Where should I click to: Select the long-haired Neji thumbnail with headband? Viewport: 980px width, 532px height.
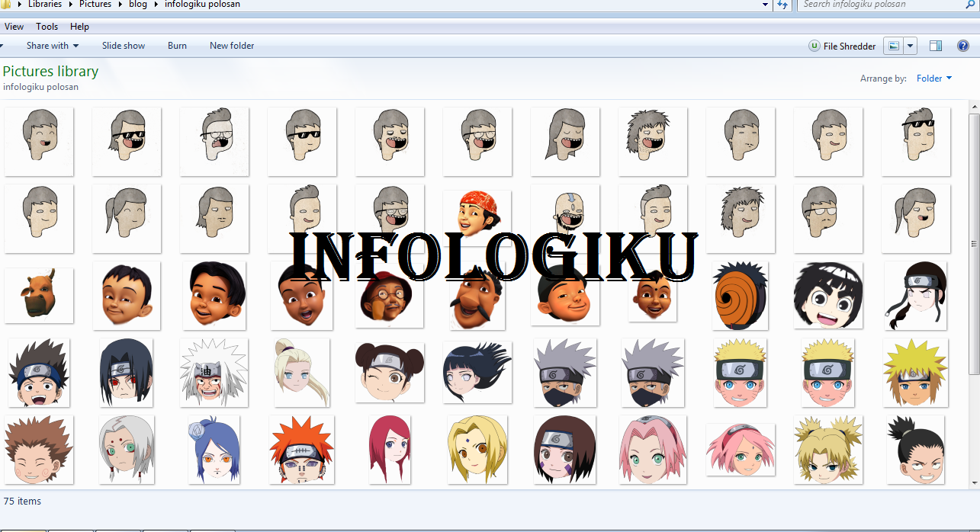coord(916,296)
